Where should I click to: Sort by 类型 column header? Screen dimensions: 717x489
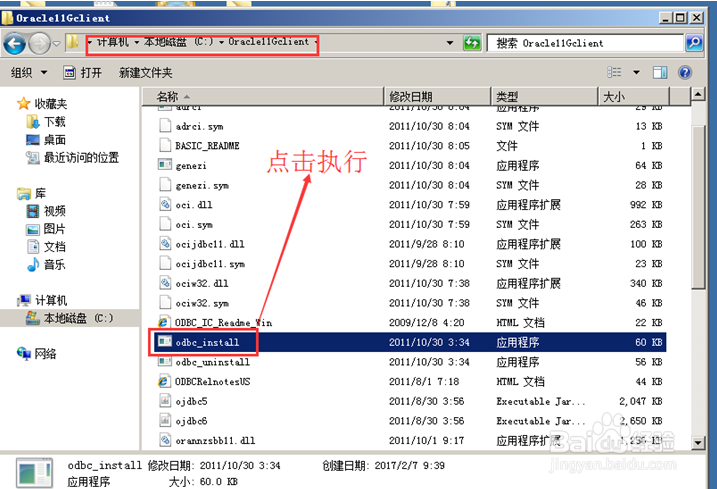(x=544, y=97)
